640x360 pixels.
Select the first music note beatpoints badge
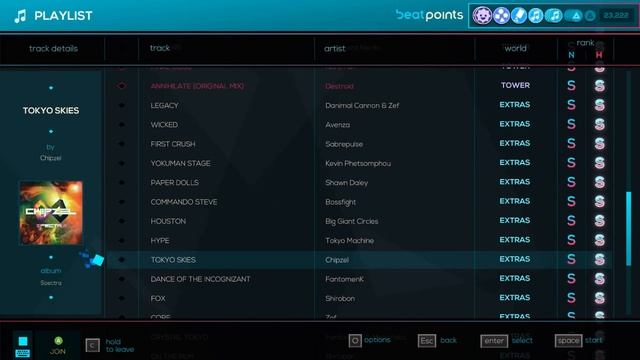pyautogui.click(x=536, y=16)
